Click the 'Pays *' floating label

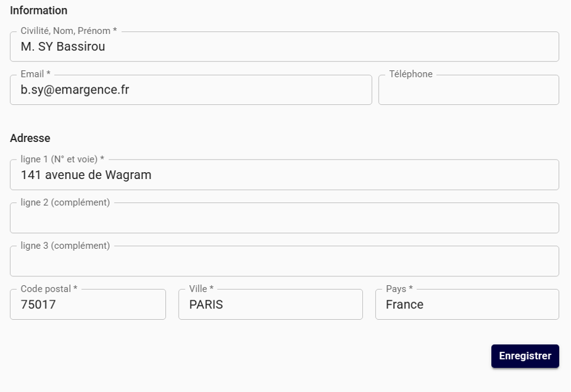pos(399,289)
